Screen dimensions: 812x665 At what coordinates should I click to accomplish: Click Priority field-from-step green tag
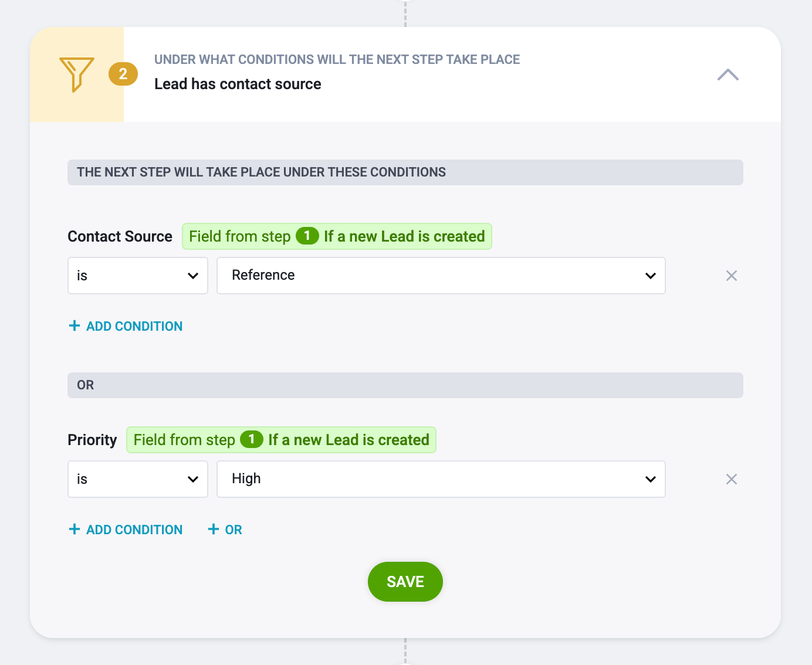[281, 440]
